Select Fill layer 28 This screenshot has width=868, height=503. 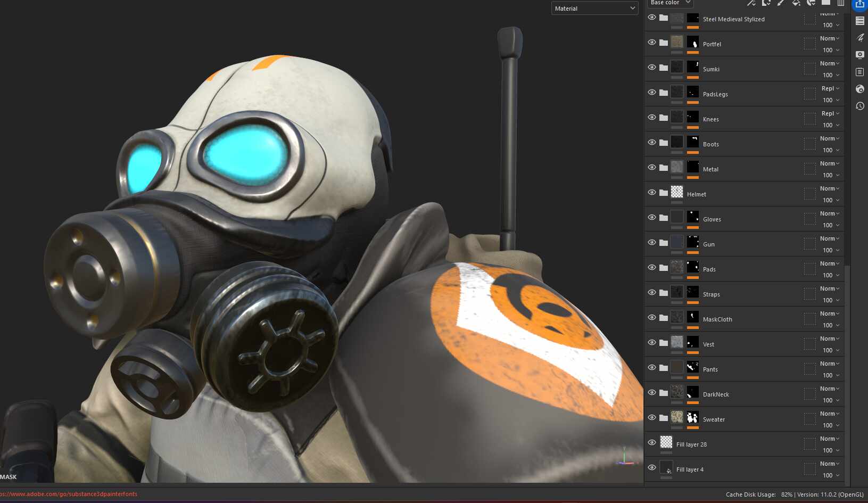(x=691, y=444)
